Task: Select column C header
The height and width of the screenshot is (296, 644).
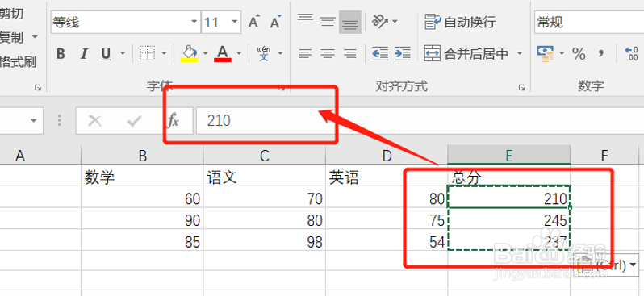Action: [265, 156]
